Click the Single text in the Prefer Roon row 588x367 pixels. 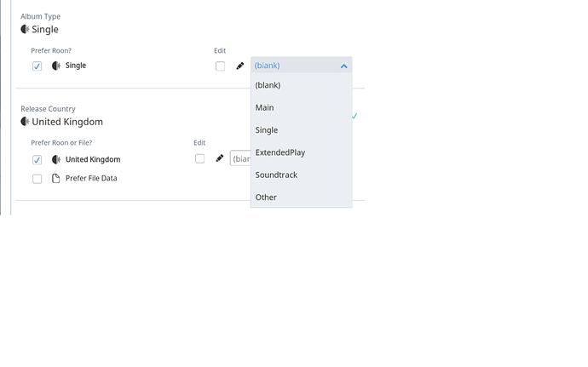click(76, 66)
